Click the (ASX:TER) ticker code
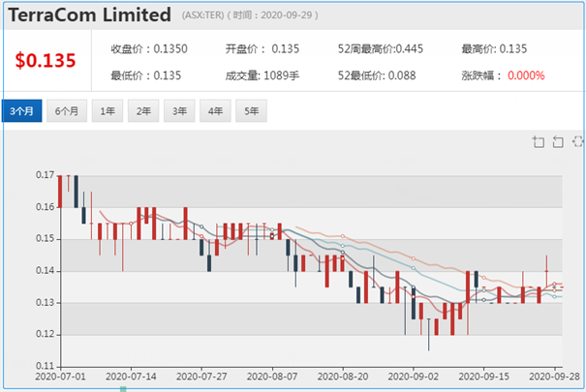Viewport: 586px width, 392px height. (x=203, y=15)
